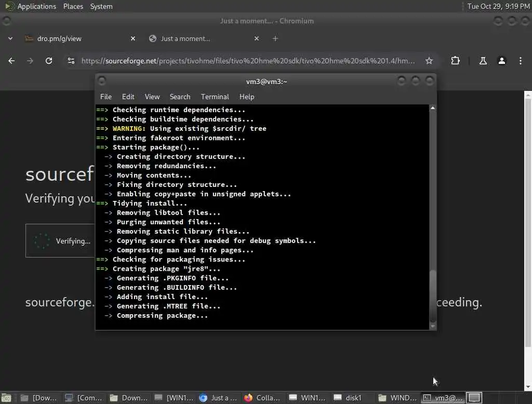The width and height of the screenshot is (532, 404).
Task: Switch to the 'Just a moment...' tab
Action: pyautogui.click(x=204, y=38)
